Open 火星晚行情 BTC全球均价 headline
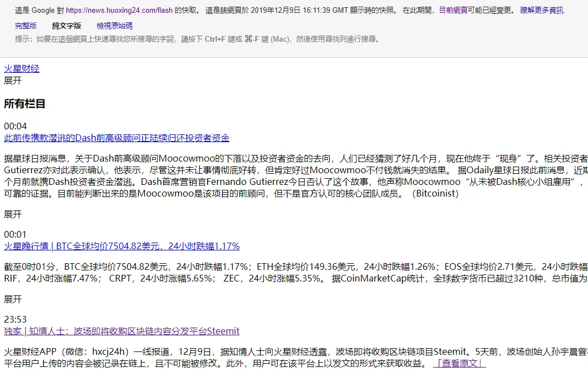Screen dimensions: 588x372 (x=122, y=246)
